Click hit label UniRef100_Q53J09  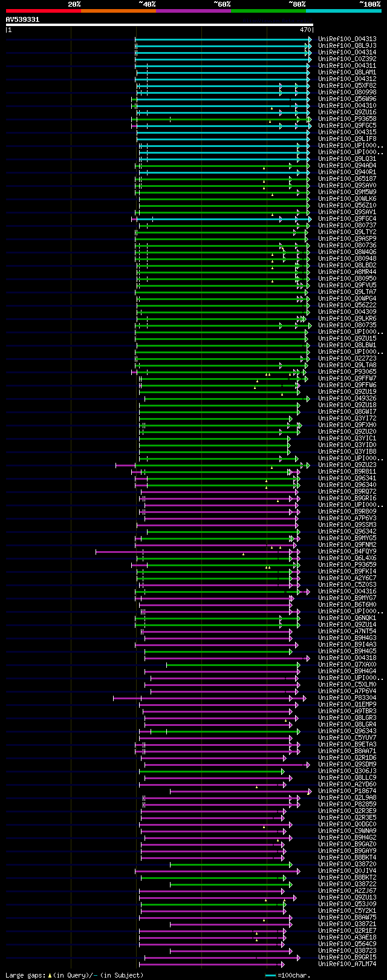click(x=347, y=904)
